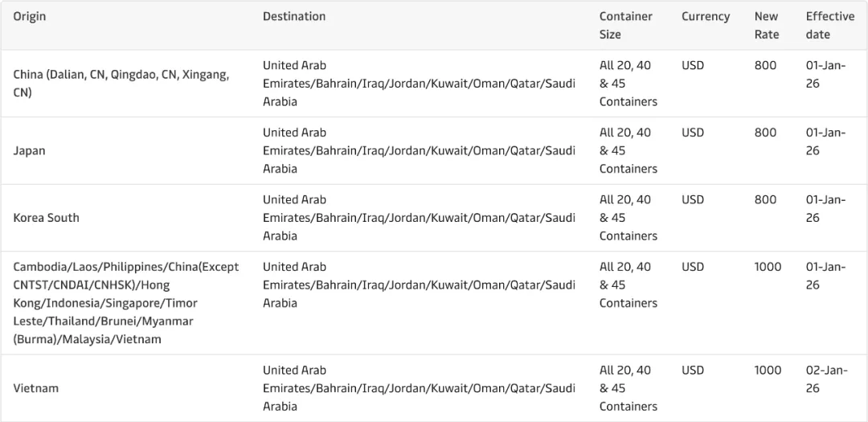Screen dimensions: 868x422
Task: Select the China Dalian Qingdao Xingang origin cell
Action: tap(121, 84)
